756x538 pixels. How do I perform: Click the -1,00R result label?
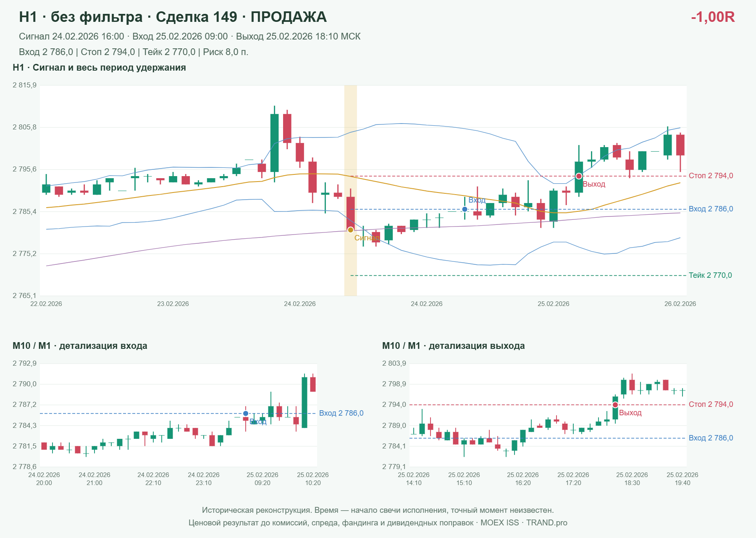pyautogui.click(x=713, y=17)
